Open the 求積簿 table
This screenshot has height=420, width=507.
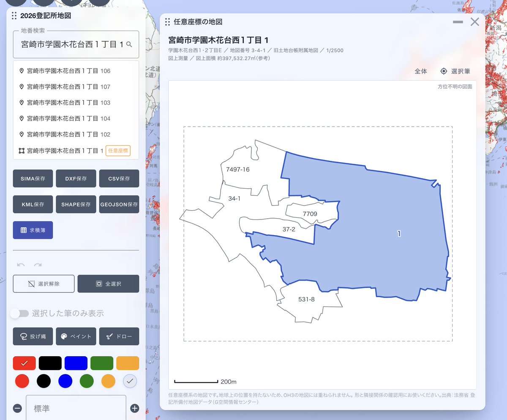[x=33, y=230]
